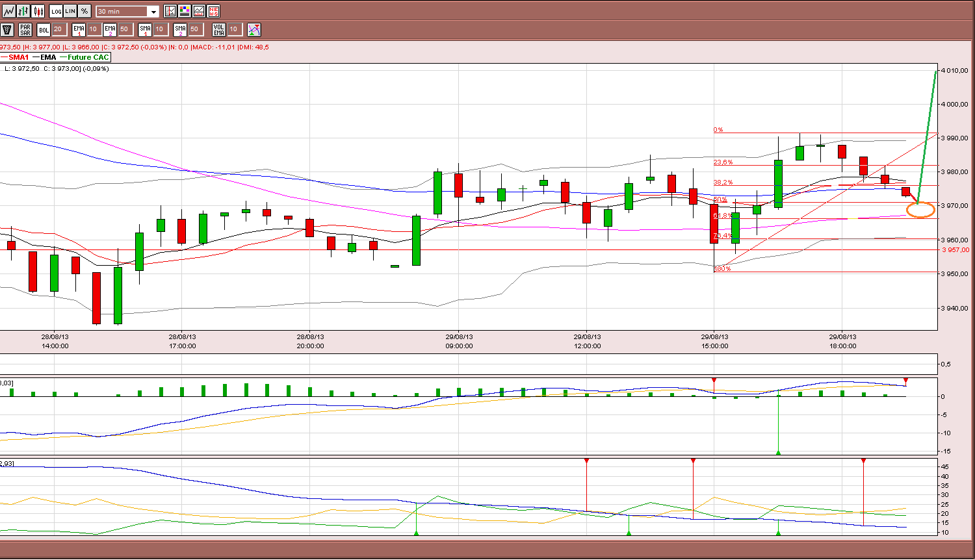Switch to bar chart display
This screenshot has width=975, height=560.
click(23, 11)
